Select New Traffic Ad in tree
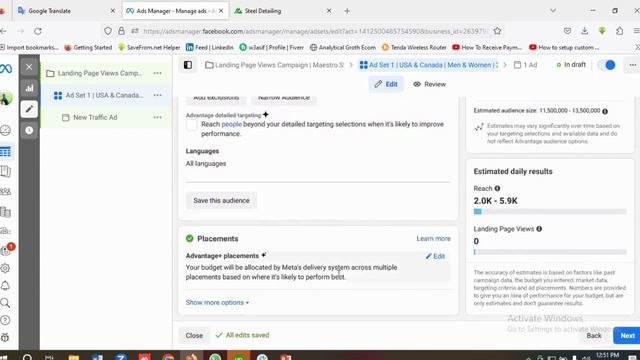The height and width of the screenshot is (360, 640). [x=95, y=117]
